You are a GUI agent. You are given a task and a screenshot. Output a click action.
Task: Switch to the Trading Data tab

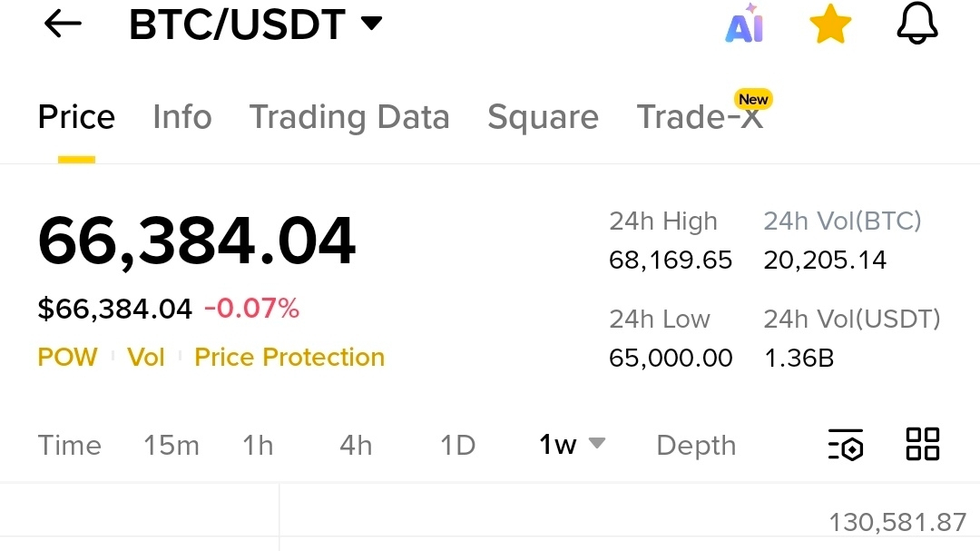click(x=349, y=117)
